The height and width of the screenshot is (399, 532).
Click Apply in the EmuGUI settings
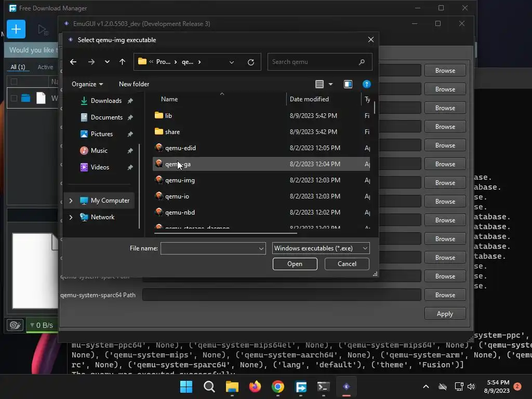click(445, 314)
